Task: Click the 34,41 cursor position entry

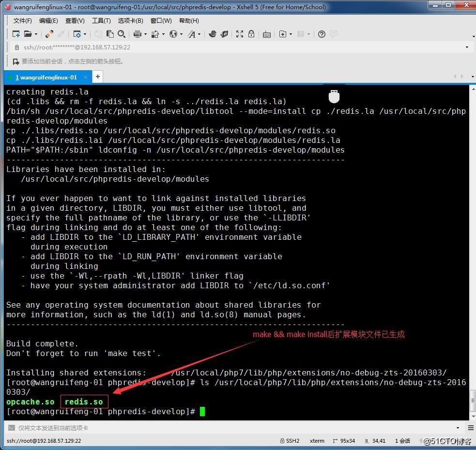Action: tap(375, 441)
